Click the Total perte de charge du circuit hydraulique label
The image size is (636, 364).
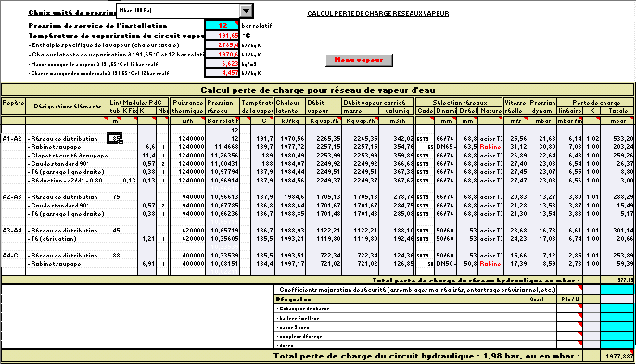(426, 356)
